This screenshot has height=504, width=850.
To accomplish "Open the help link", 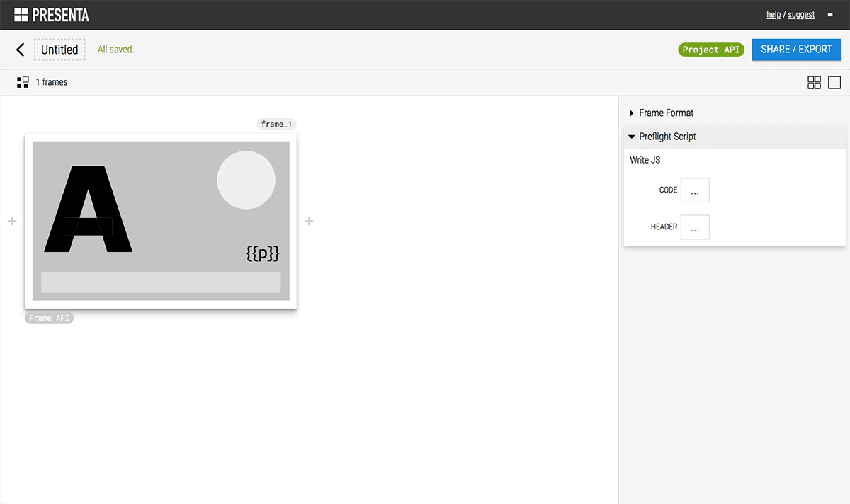I will [773, 15].
